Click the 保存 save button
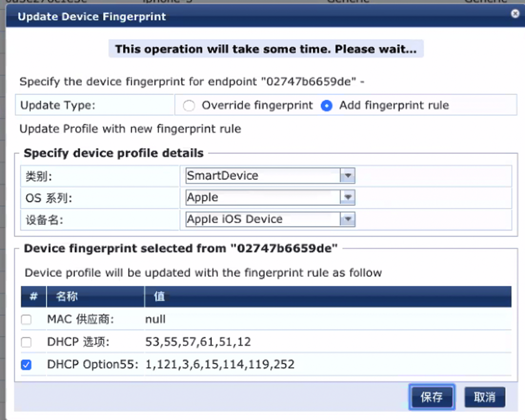This screenshot has width=525, height=420. (432, 397)
